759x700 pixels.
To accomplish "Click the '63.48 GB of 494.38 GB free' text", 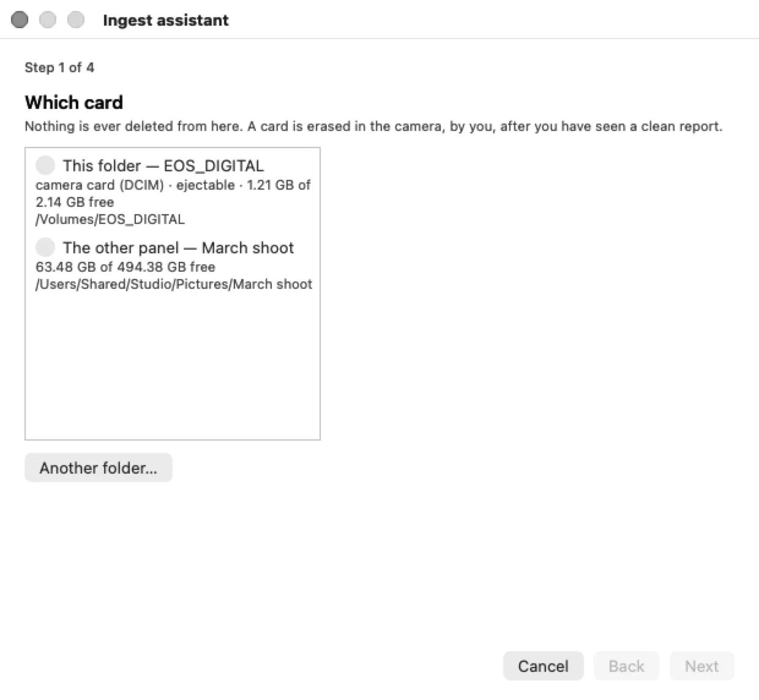I will (x=125, y=267).
